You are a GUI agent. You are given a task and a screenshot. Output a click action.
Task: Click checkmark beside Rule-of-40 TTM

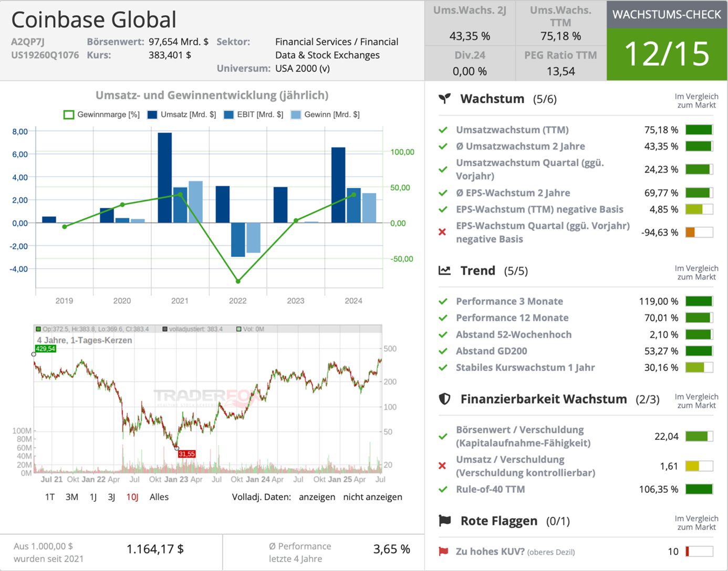(x=443, y=489)
